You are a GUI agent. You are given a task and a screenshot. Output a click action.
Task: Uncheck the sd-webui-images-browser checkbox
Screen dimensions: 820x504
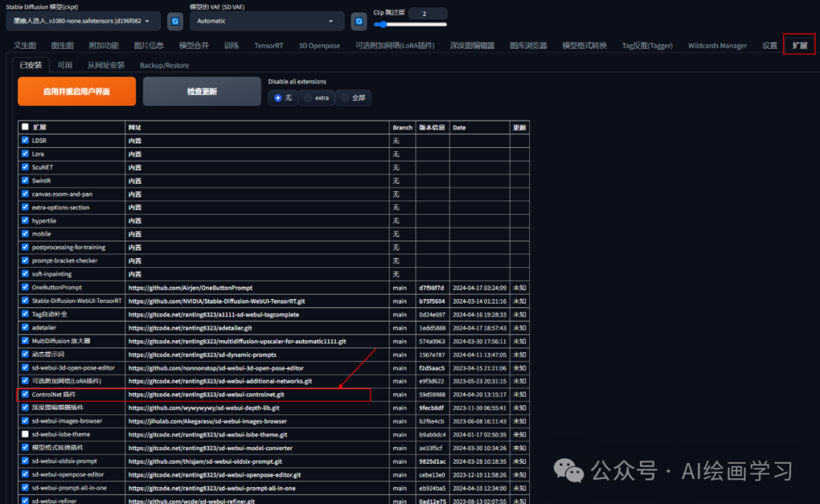click(25, 421)
